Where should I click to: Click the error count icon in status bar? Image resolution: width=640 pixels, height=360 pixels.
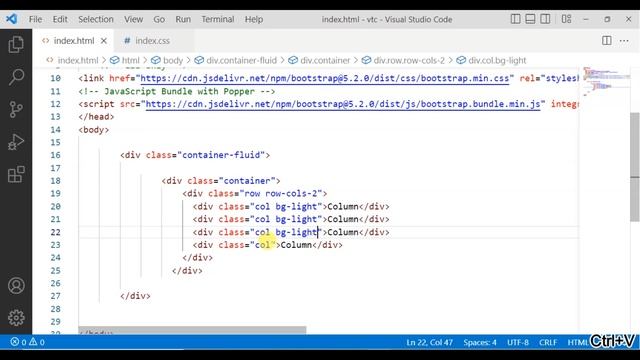(x=15, y=342)
